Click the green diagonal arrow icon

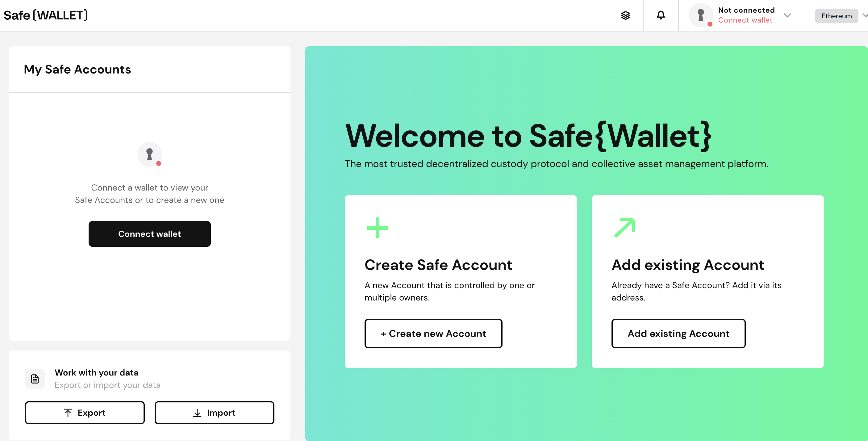[x=624, y=228]
